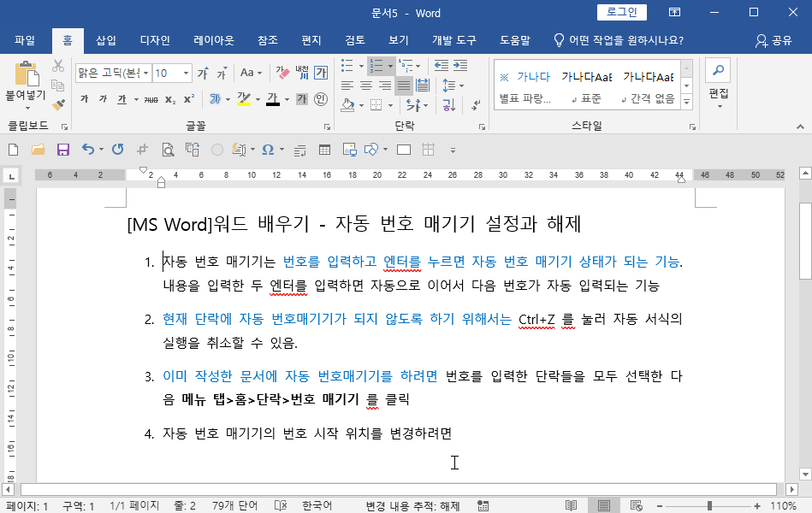Image resolution: width=812 pixels, height=513 pixels.
Task: Apply black font color
Action: click(273, 99)
